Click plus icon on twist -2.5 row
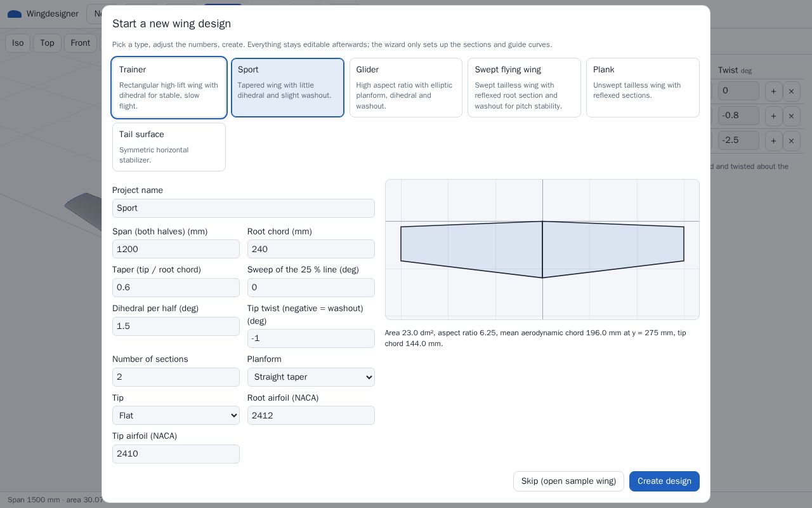Viewport: 812px width, 508px height. click(x=773, y=140)
